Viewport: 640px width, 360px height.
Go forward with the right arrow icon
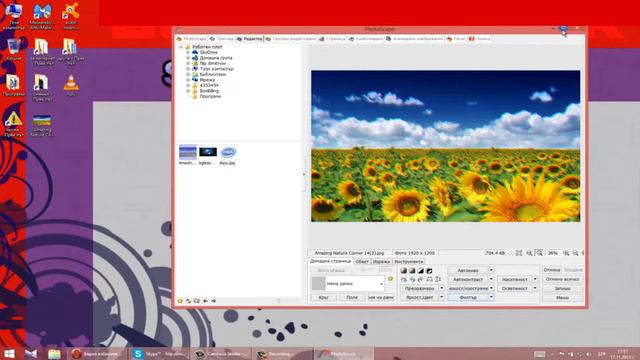tap(213, 301)
